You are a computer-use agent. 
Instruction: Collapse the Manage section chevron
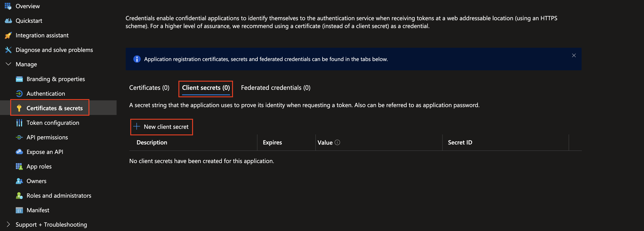pyautogui.click(x=8, y=64)
